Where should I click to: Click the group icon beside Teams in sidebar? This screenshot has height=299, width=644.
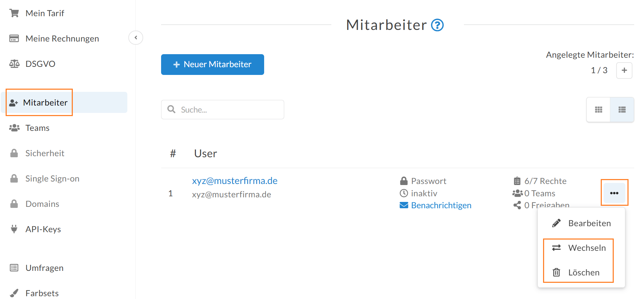14,128
